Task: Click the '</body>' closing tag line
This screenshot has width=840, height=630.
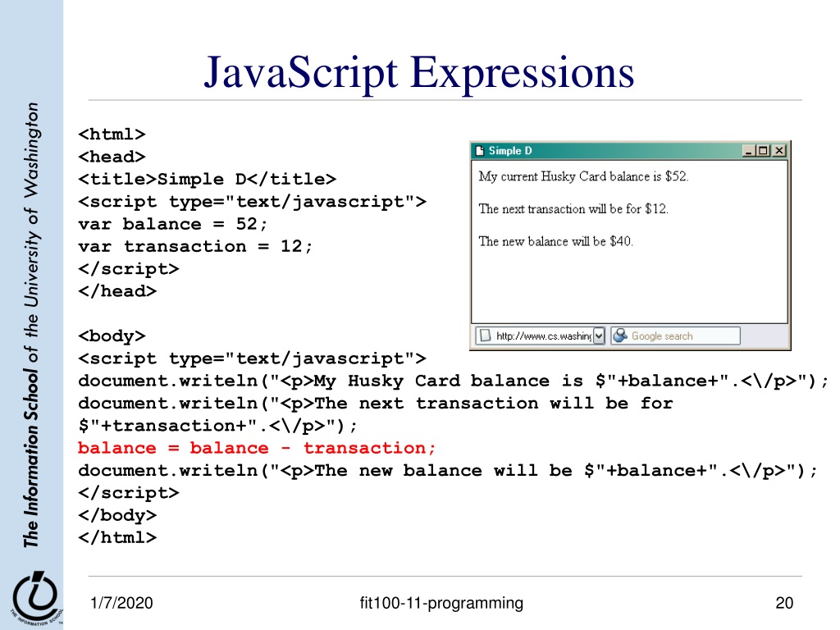Action: pos(117,515)
